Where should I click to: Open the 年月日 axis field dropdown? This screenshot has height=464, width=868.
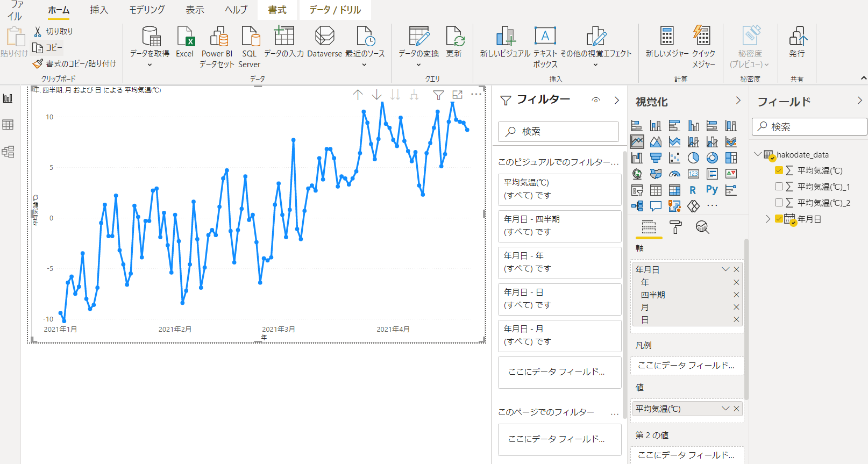point(725,269)
